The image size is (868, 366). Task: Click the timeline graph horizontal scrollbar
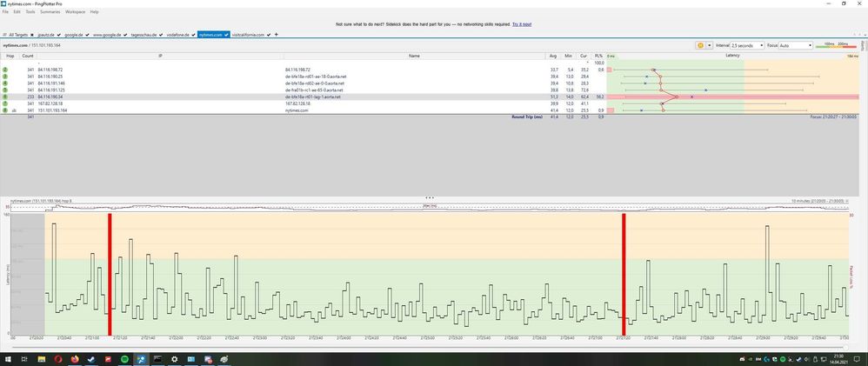tap(429, 347)
